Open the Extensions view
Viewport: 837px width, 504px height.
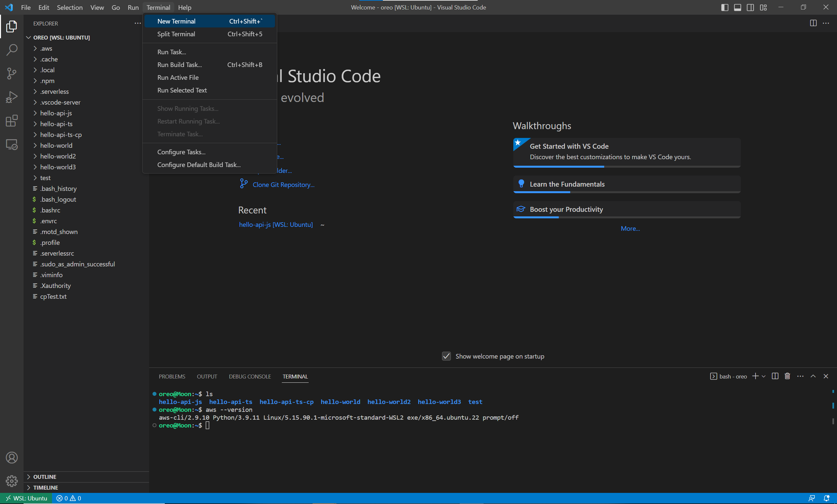11,121
